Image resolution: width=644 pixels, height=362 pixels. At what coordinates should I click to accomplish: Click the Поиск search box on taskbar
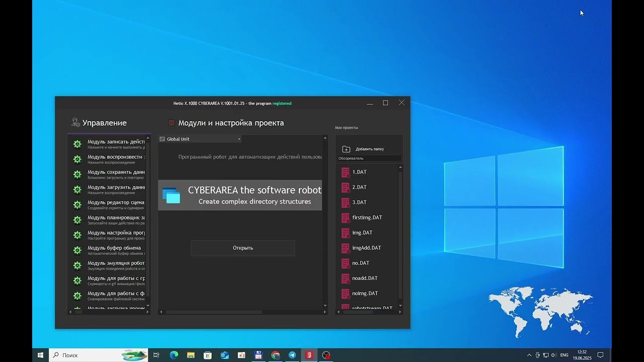[99, 355]
